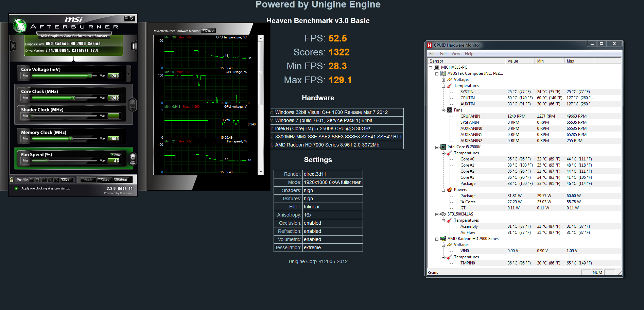The image size is (644, 310).
Task: Open the File menu in Hardware Monitor
Action: pos(432,54)
